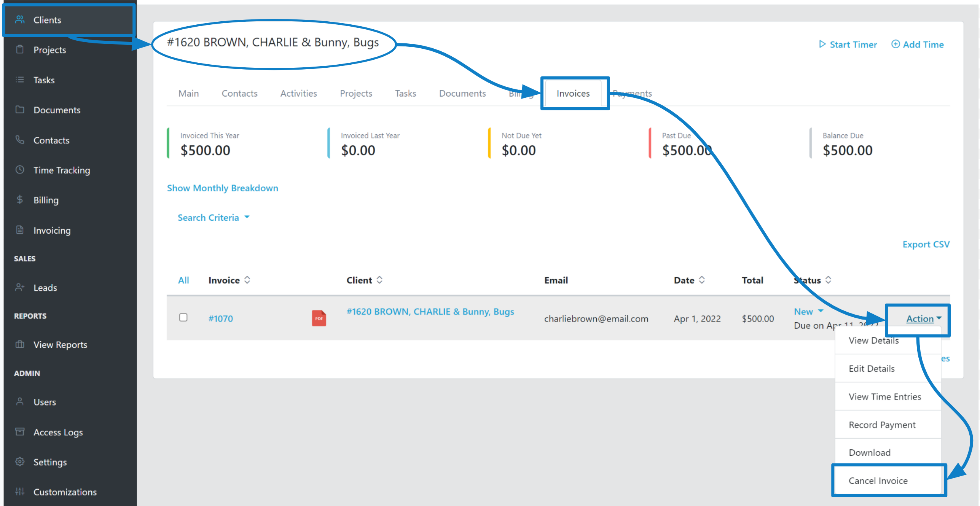Click Show Monthly Breakdown link

click(223, 188)
